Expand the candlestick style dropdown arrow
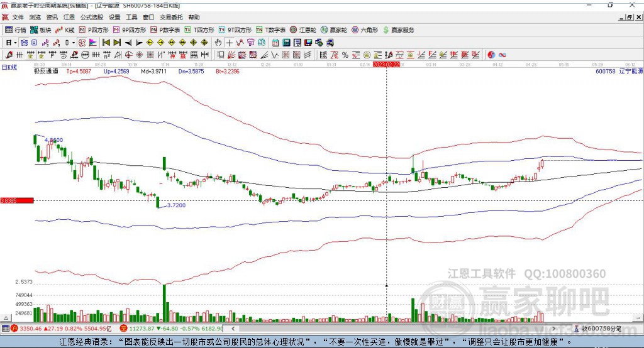Image resolution: width=644 pixels, height=348 pixels. [74, 43]
